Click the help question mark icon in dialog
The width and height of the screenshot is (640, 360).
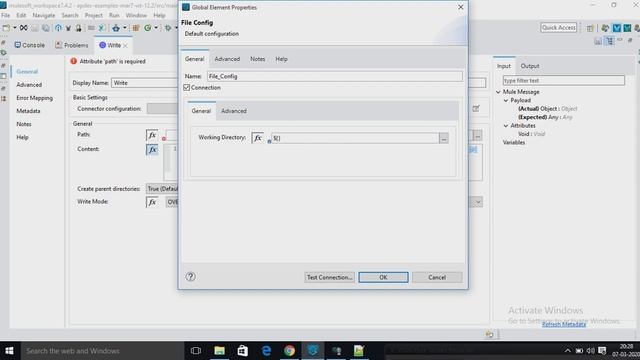pyautogui.click(x=191, y=277)
